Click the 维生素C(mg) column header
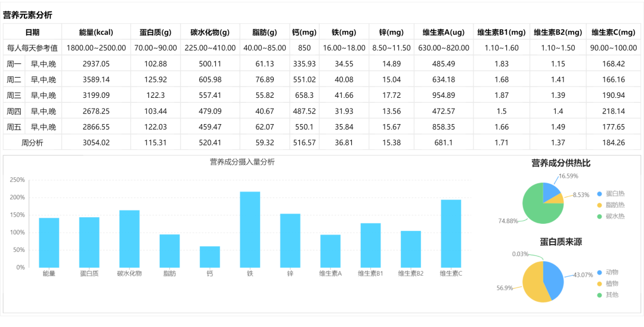 coord(613,32)
